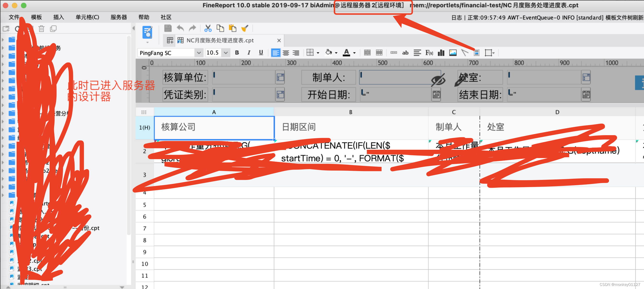
Task: Use the format painter brush icon
Action: (x=245, y=28)
